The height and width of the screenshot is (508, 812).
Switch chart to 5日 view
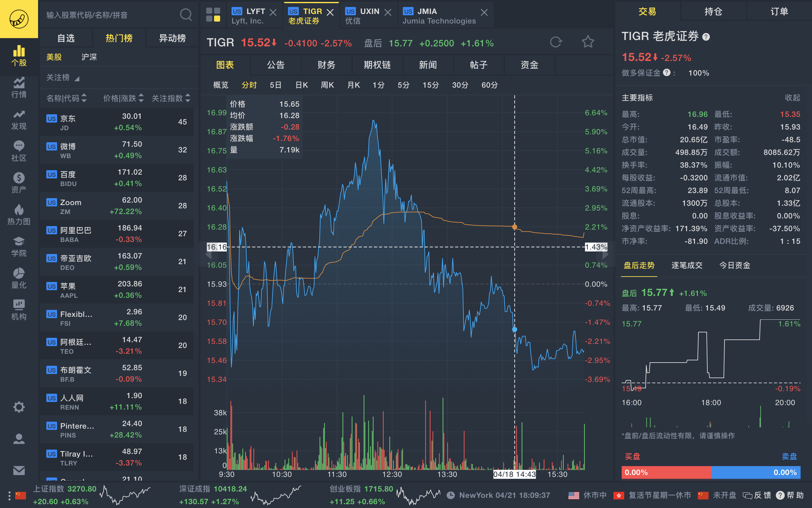point(275,85)
